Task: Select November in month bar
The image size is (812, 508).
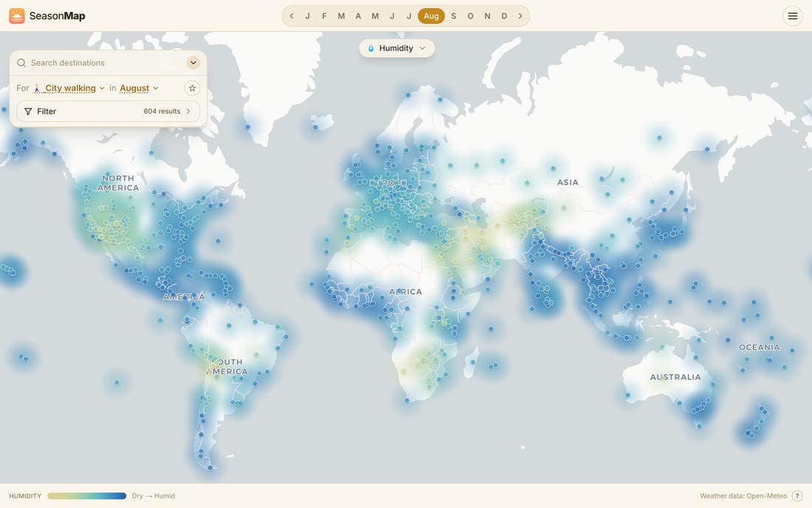Action: (487, 16)
